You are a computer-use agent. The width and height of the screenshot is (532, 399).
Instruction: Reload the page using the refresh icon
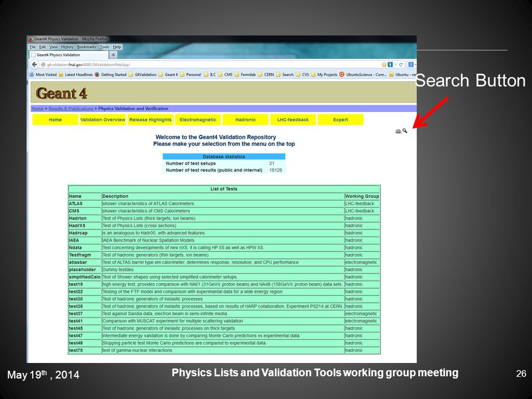pos(401,64)
